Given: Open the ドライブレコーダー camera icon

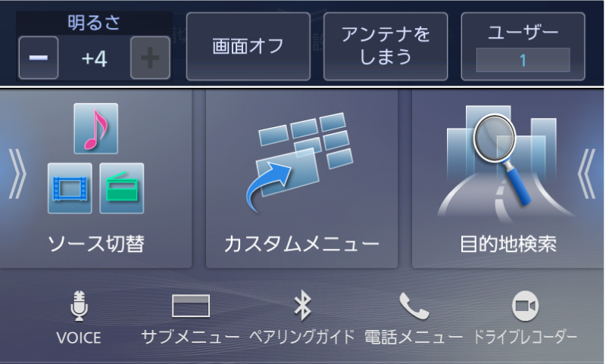Looking at the screenshot, I should [525, 306].
